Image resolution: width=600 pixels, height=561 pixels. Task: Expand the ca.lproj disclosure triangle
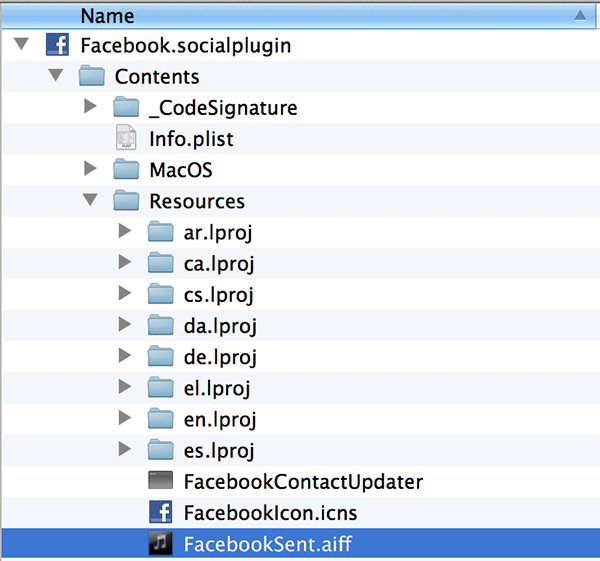coord(125,262)
